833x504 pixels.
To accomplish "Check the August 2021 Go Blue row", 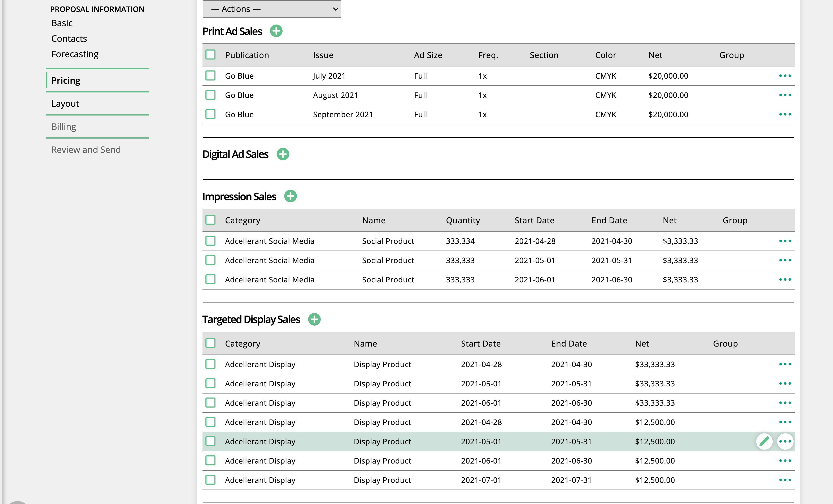I will (210, 95).
